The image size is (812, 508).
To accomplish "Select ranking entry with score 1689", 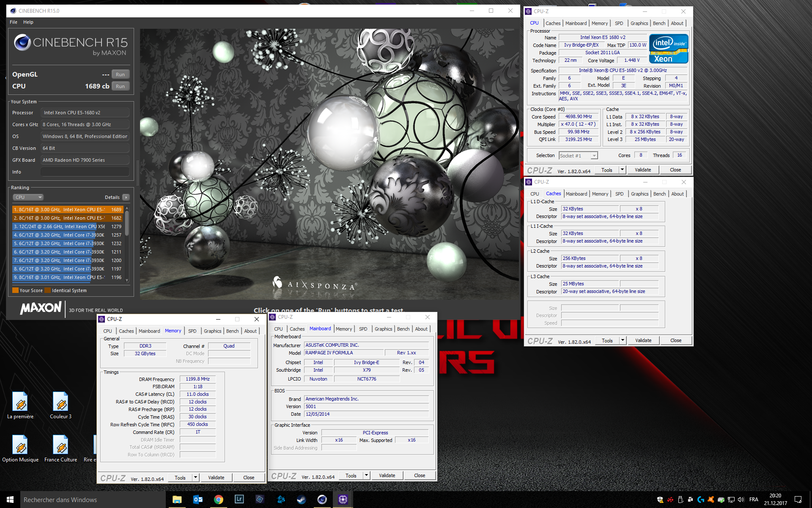I will tap(68, 210).
